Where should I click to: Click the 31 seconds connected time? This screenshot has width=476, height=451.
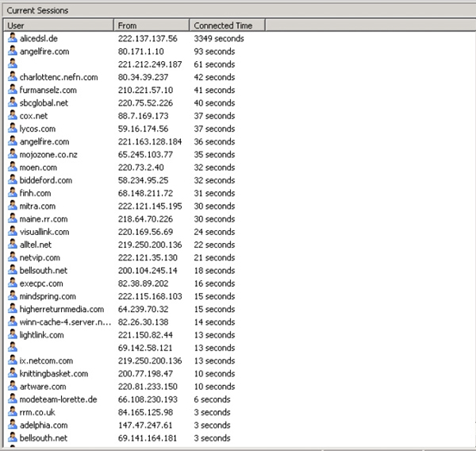(214, 193)
